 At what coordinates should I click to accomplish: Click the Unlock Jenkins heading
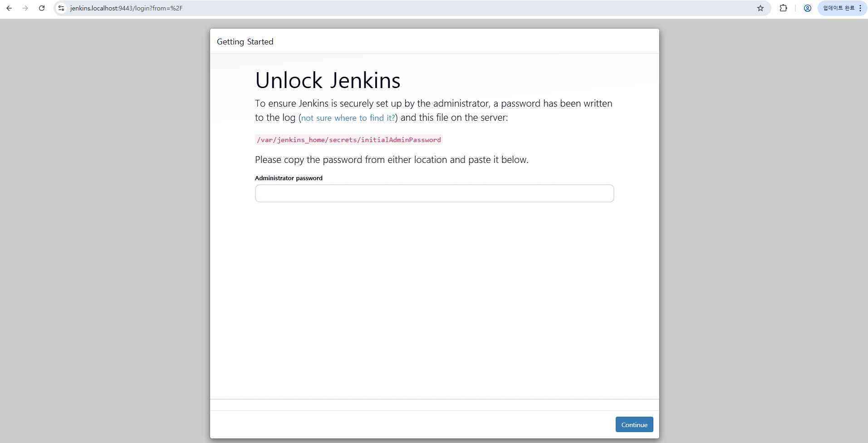pyautogui.click(x=328, y=80)
